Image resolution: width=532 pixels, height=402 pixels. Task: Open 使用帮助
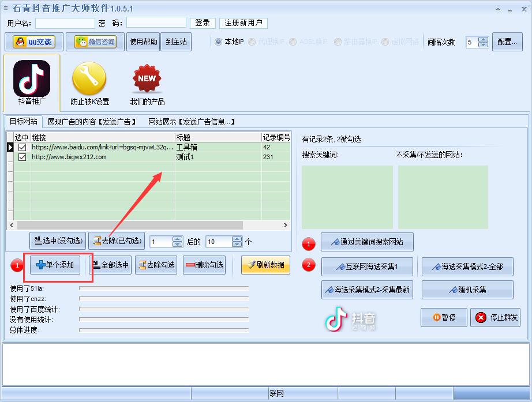[143, 42]
